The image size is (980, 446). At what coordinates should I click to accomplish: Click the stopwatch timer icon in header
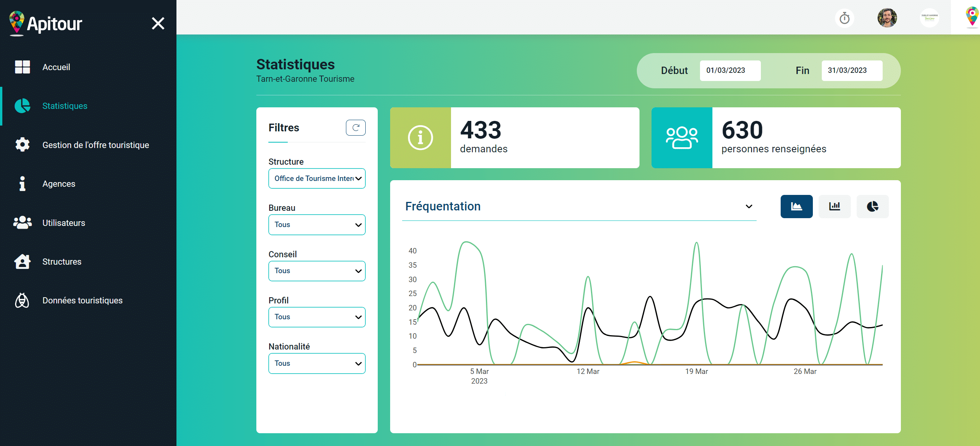tap(844, 18)
